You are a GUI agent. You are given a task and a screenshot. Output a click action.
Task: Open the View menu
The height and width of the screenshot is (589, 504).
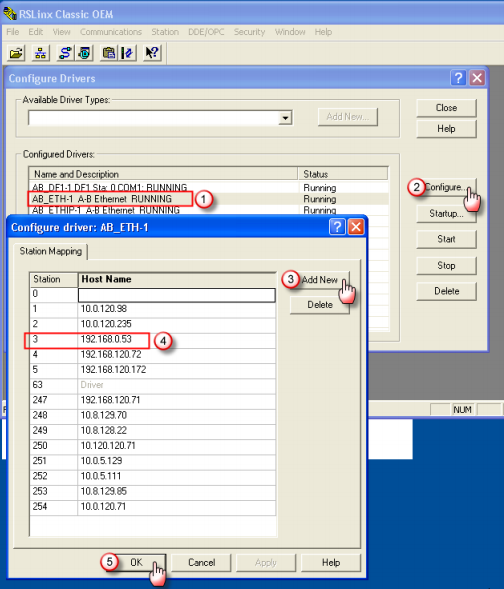[62, 32]
